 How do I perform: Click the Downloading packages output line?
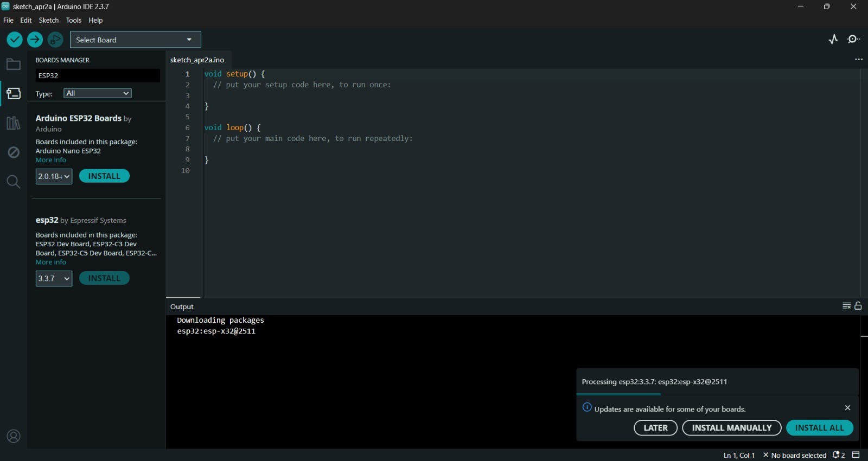pyautogui.click(x=220, y=320)
